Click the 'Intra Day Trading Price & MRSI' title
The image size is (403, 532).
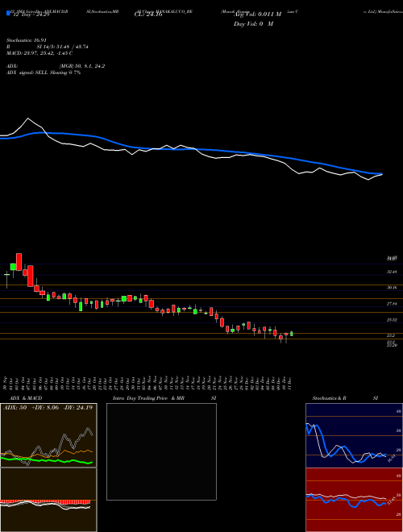pyautogui.click(x=164, y=398)
